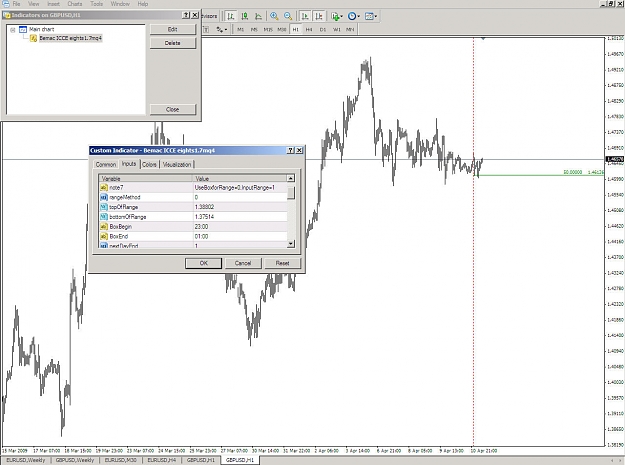The height and width of the screenshot is (465, 625).
Task: Switch to H1 timeframe
Action: pyautogui.click(x=296, y=29)
